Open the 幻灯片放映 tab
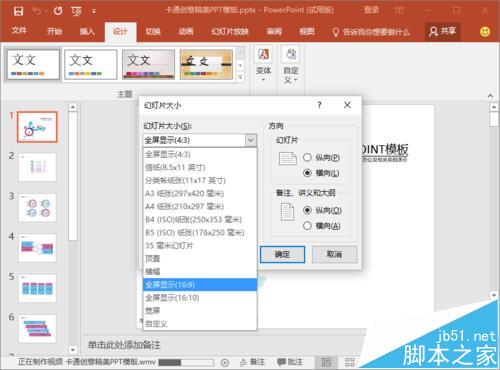Screen dimensions: 500x370 230,31
